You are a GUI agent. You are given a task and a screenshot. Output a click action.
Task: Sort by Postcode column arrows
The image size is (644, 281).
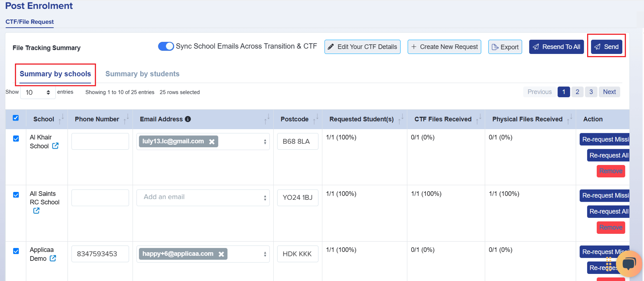(x=316, y=119)
